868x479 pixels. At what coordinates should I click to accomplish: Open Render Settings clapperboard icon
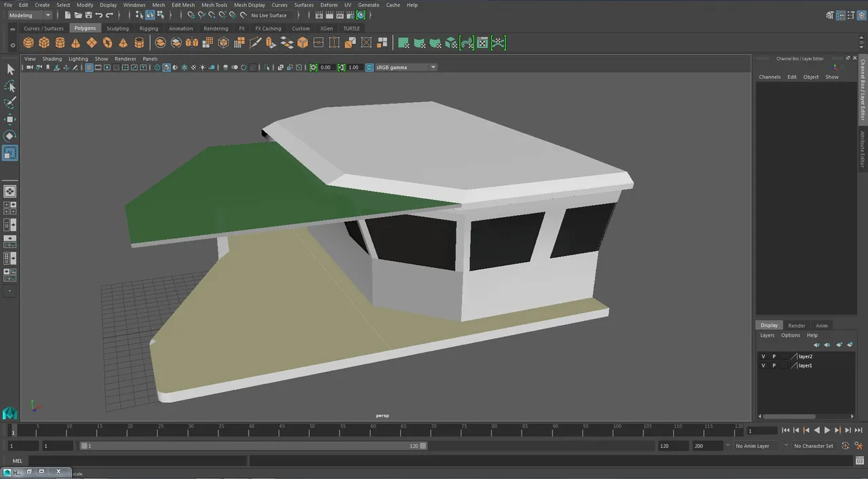click(x=351, y=15)
